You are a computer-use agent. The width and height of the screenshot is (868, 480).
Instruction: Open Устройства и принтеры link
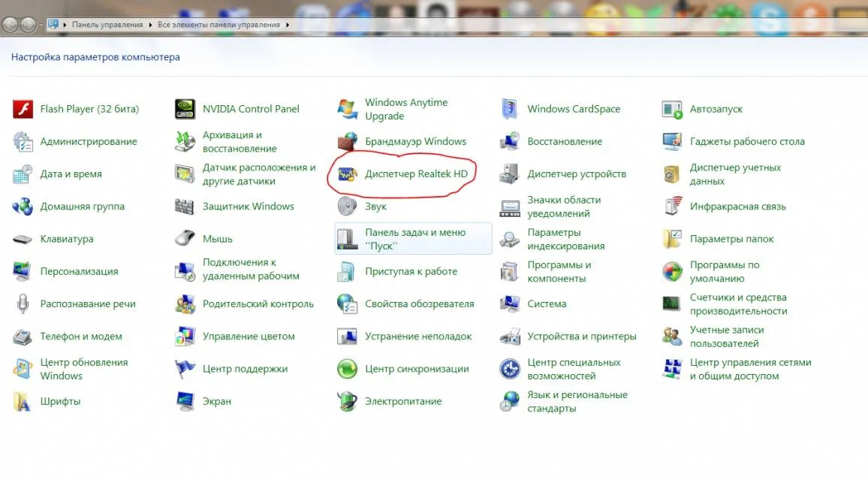tap(582, 337)
